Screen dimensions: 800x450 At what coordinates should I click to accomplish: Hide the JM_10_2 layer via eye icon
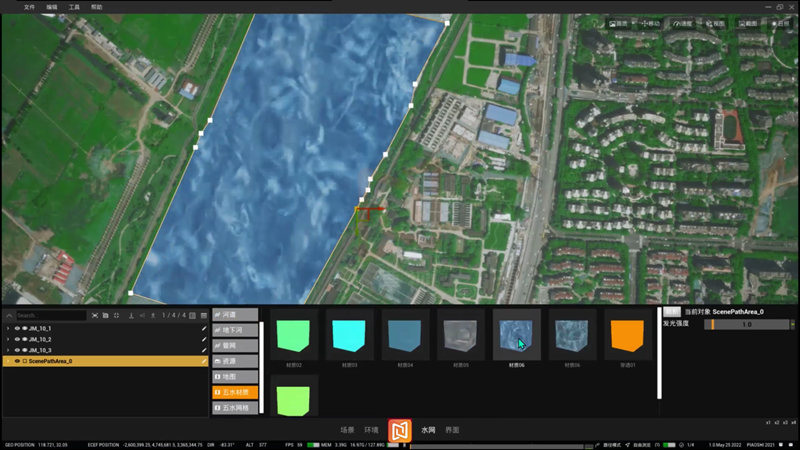pos(18,339)
